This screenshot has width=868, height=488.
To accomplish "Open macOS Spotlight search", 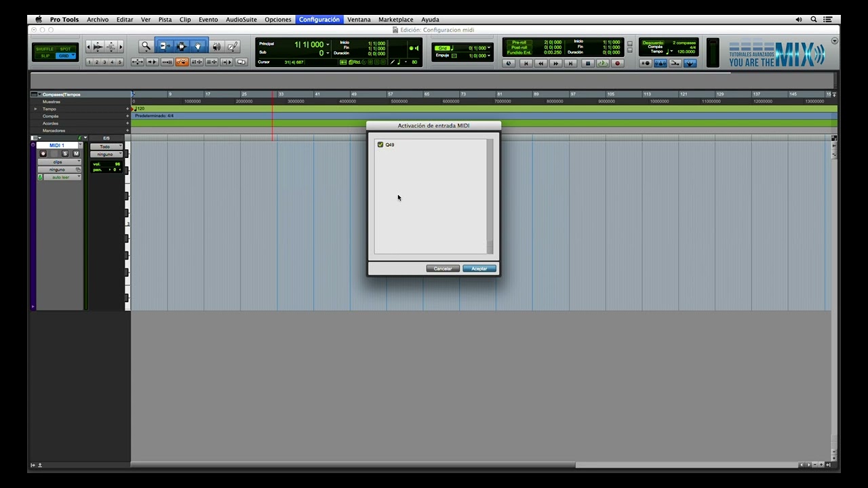I will click(814, 20).
